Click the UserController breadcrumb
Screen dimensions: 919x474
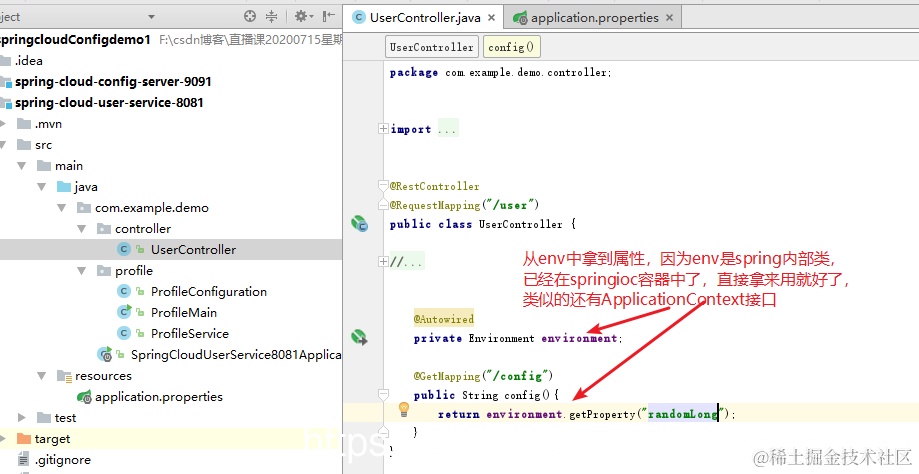[431, 47]
